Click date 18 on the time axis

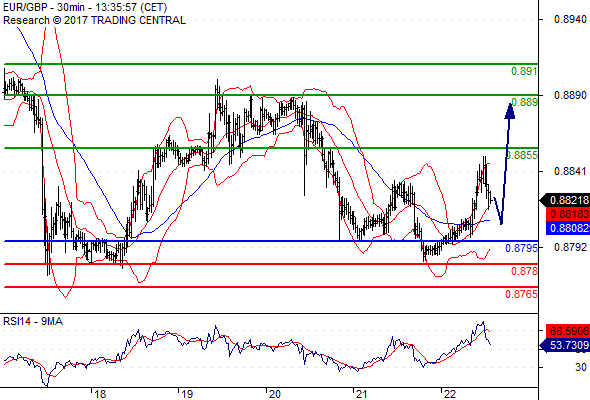(100, 394)
